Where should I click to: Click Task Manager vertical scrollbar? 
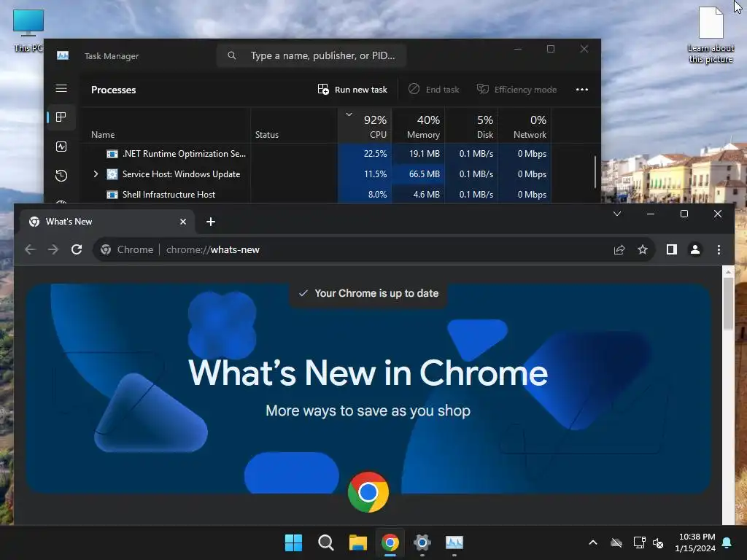595,172
